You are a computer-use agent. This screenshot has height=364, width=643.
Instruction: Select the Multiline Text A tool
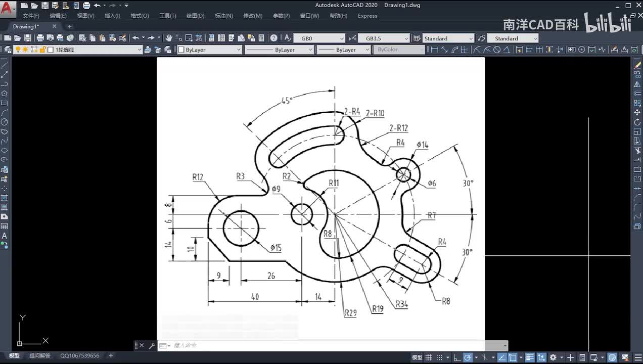click(x=5, y=236)
